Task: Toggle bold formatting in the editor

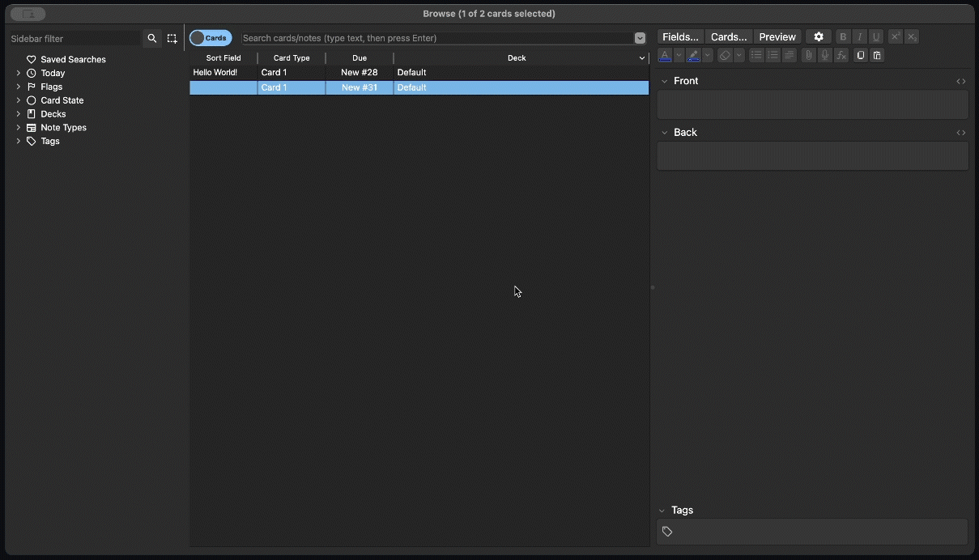Action: (843, 37)
